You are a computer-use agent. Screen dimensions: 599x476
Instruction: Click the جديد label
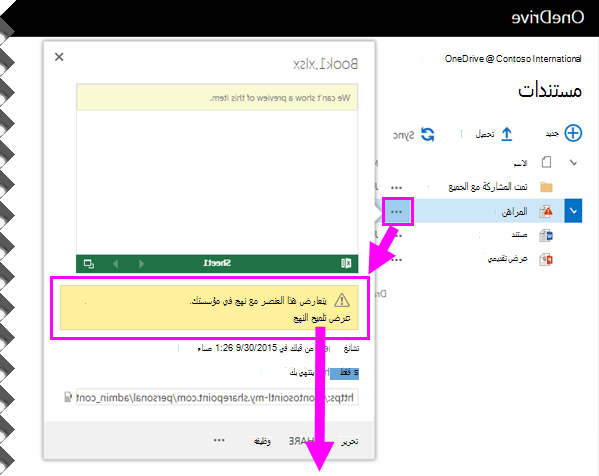[552, 133]
